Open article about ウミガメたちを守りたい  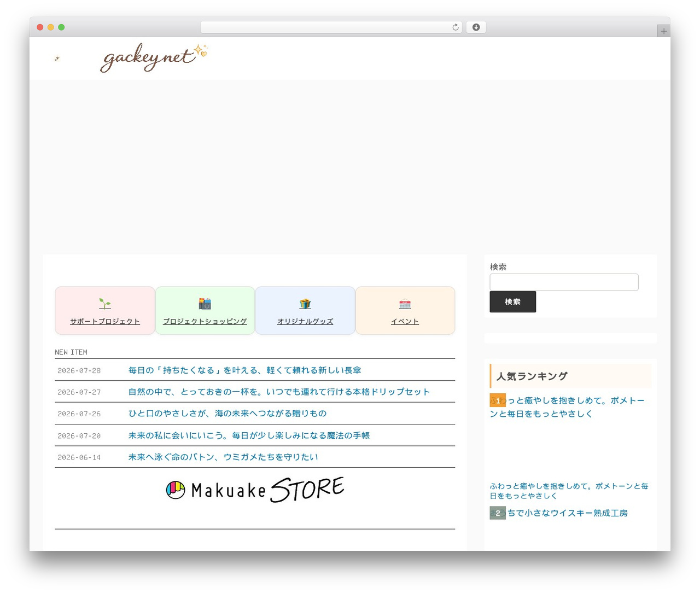[x=223, y=457]
